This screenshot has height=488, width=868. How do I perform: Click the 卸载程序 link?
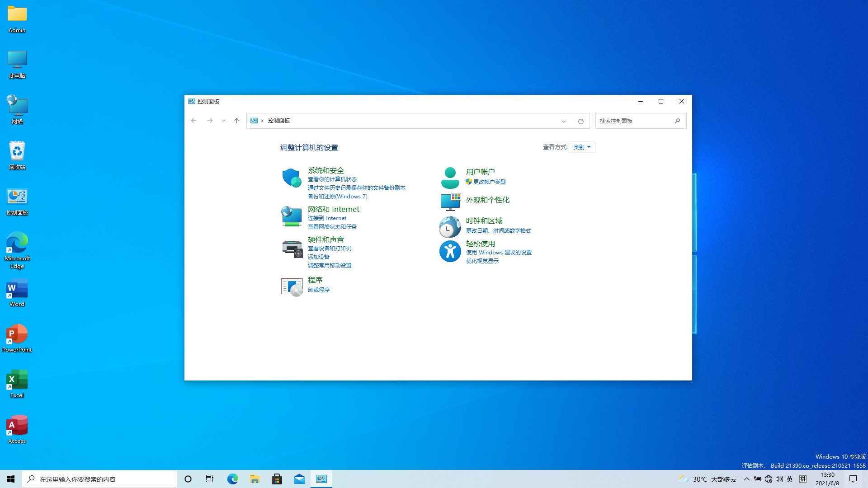(x=319, y=290)
